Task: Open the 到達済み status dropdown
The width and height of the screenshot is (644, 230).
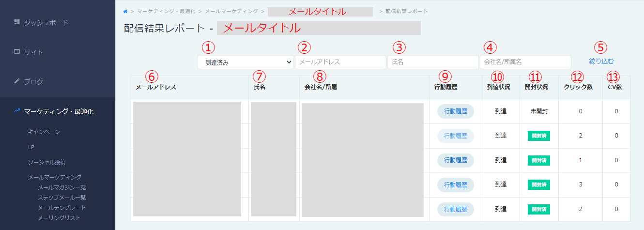Action: [x=245, y=62]
